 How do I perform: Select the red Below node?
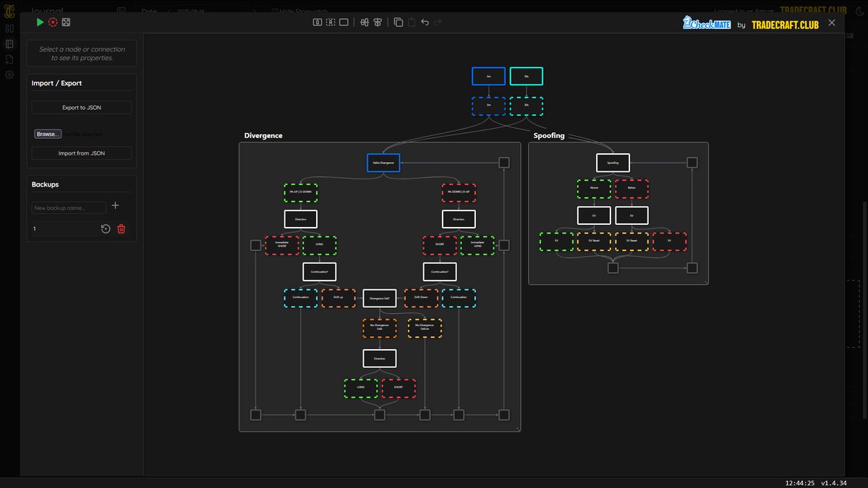tap(631, 189)
